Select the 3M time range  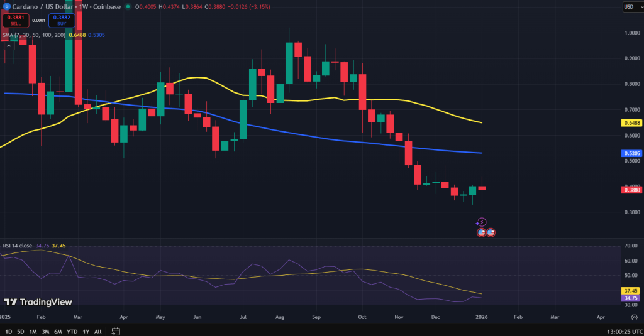point(45,332)
